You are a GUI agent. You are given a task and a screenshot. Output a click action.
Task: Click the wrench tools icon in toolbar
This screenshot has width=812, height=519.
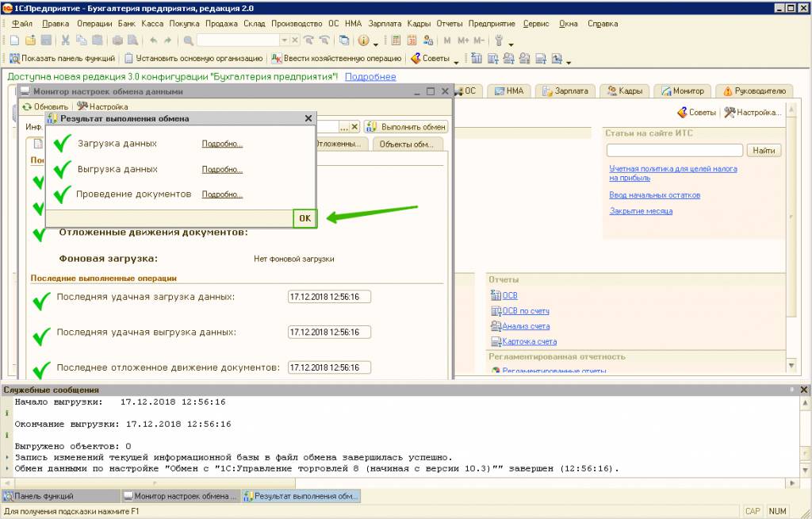pos(500,40)
